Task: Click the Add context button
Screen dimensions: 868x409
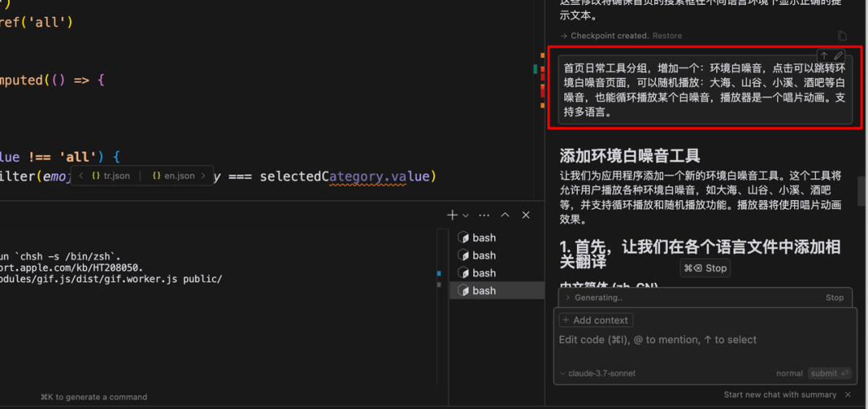Action: point(596,320)
